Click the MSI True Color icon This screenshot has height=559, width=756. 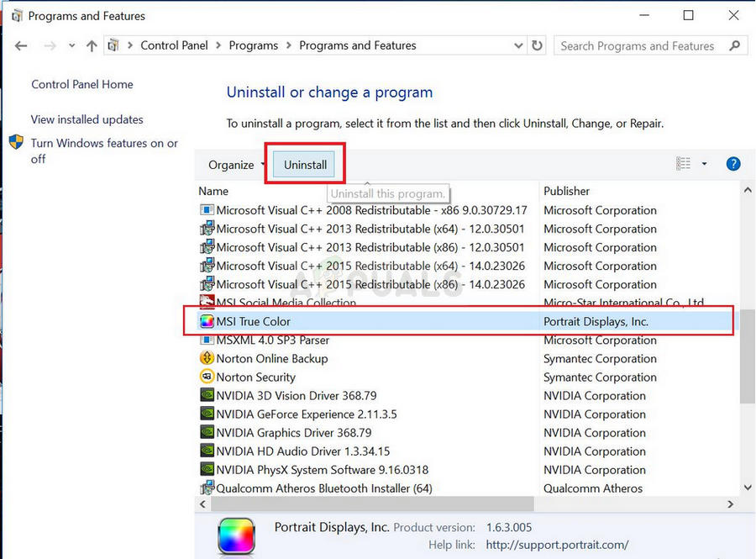207,321
